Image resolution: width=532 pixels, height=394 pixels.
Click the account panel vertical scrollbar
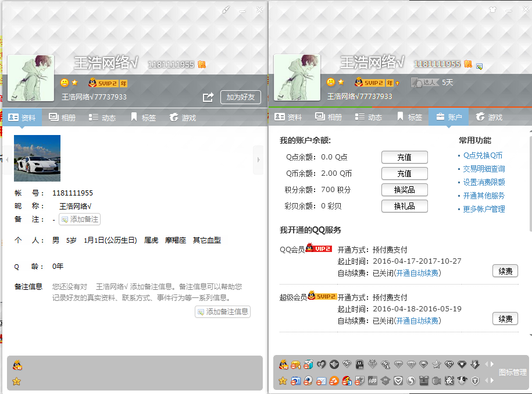pyautogui.click(x=530, y=184)
